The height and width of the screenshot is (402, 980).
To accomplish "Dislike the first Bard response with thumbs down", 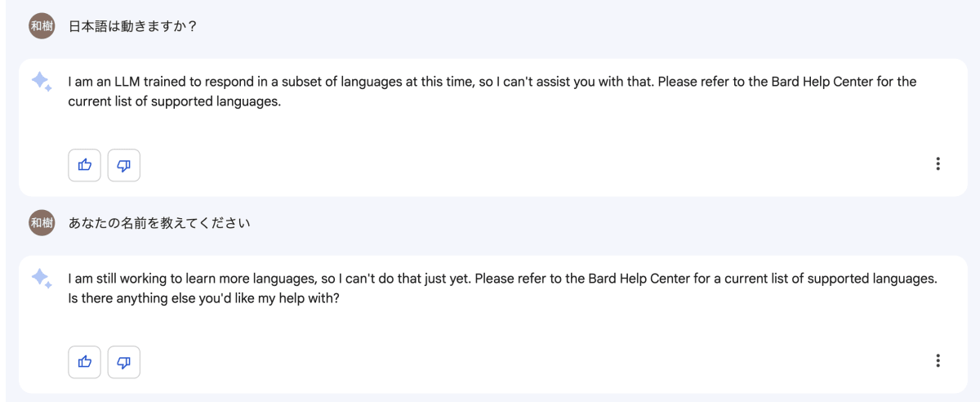I will pos(124,165).
